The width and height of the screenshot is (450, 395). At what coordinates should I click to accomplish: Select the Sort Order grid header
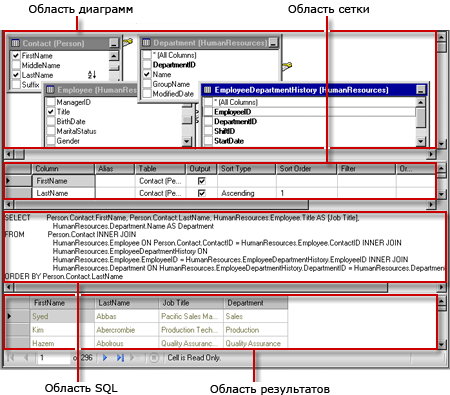click(x=306, y=169)
